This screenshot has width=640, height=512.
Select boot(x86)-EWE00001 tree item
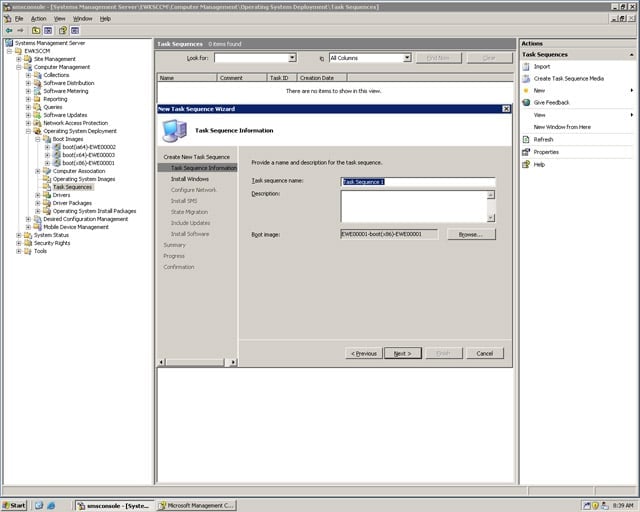tap(89, 163)
